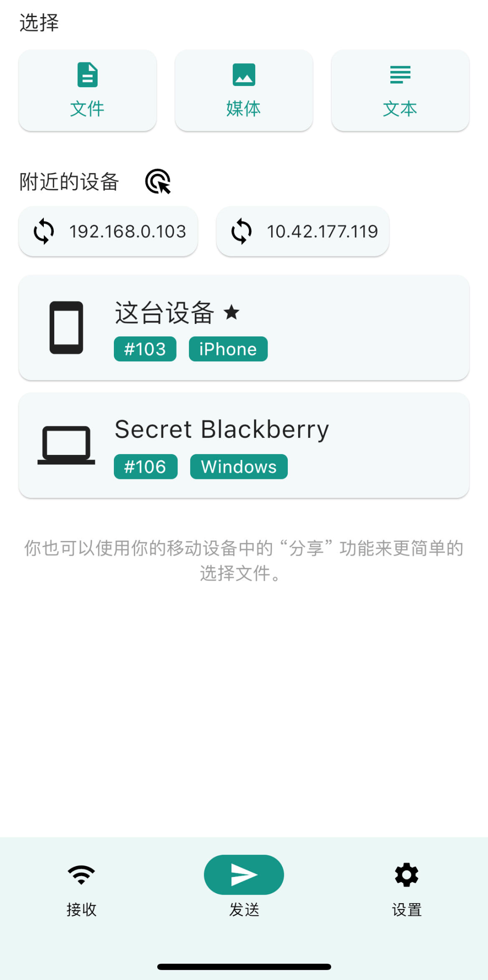The image size is (488, 980).
Task: Tap the 10.42.177.119 network chip
Action: coord(303,232)
